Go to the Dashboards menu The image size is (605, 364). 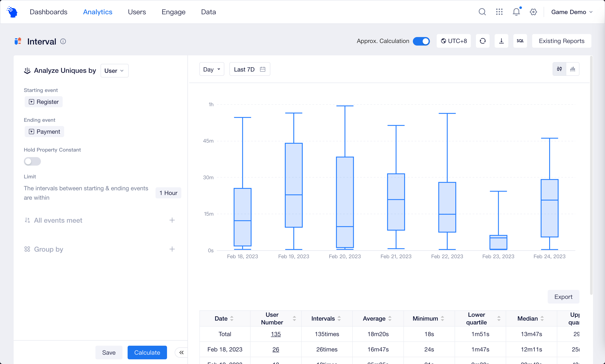click(48, 12)
